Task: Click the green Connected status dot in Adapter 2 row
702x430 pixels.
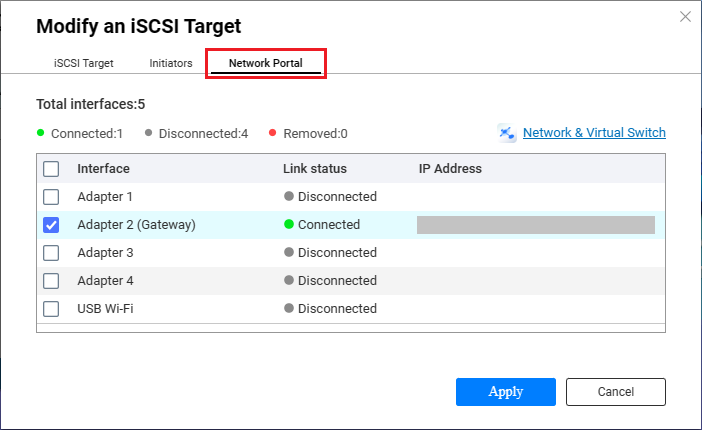Action: tap(289, 224)
